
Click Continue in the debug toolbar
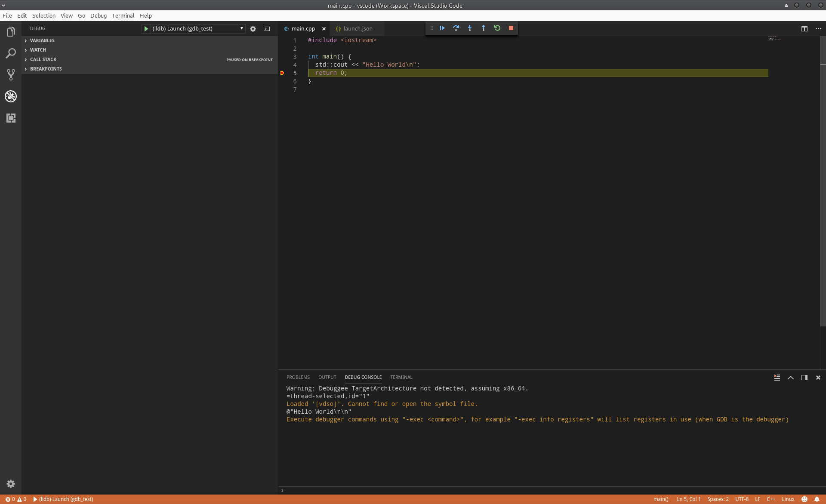click(x=442, y=28)
